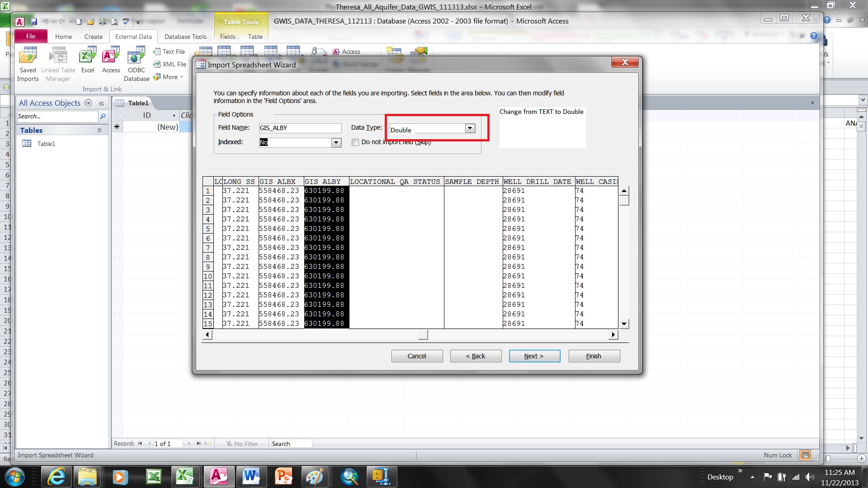The height and width of the screenshot is (488, 868).
Task: Select the XML File import option
Action: click(x=170, y=64)
